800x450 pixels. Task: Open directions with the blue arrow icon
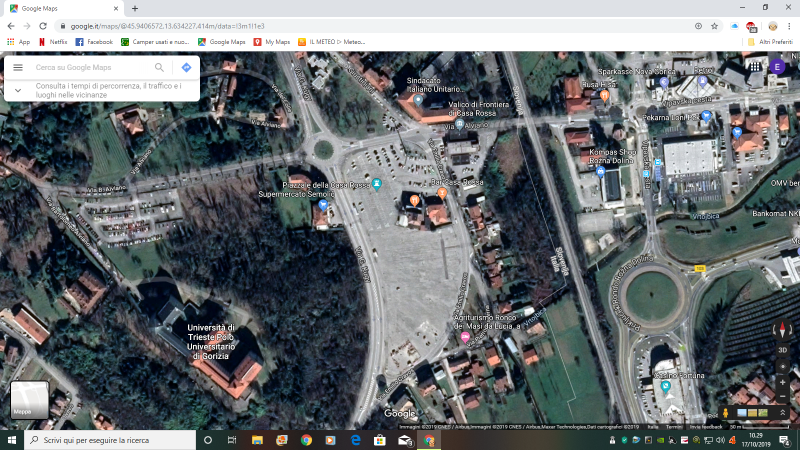point(186,67)
